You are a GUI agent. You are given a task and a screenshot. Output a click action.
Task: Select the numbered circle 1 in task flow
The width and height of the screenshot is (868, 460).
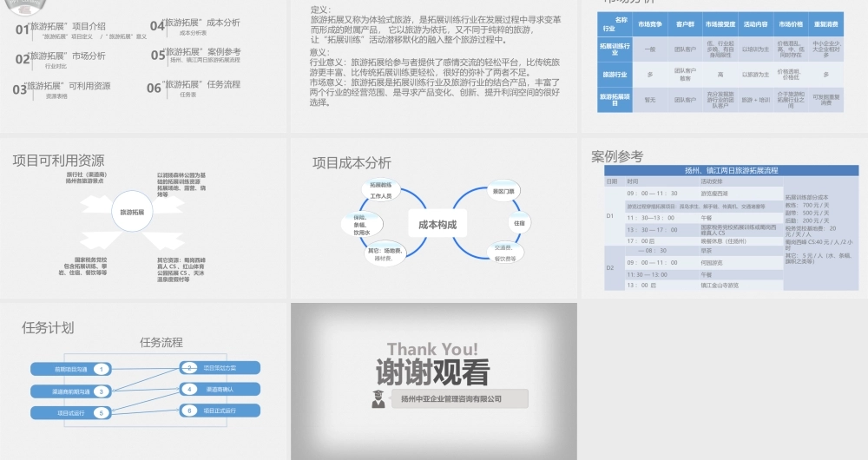(x=102, y=369)
